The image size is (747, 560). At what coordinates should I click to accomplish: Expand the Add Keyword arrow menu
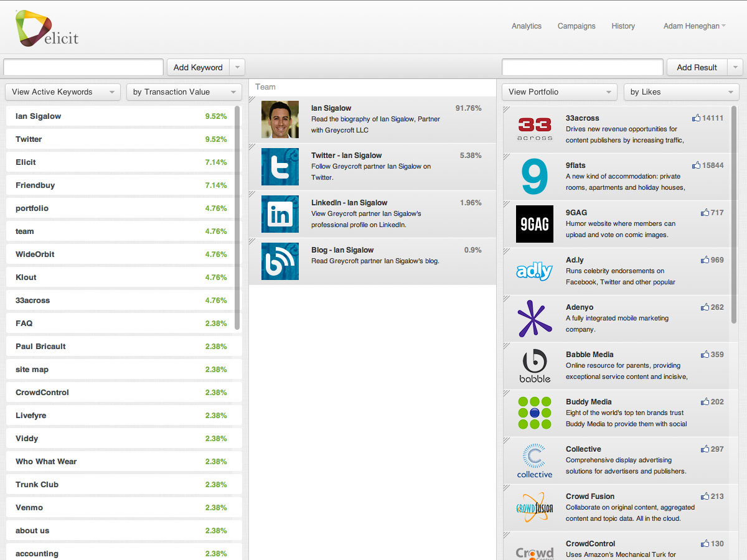(x=237, y=67)
